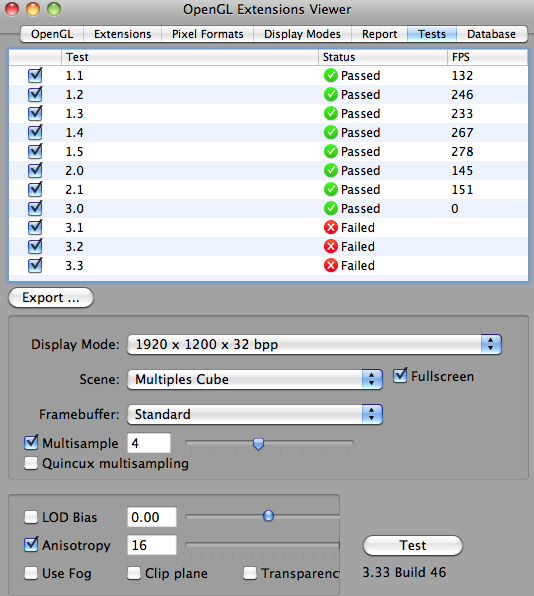The image size is (534, 596).
Task: Turn off the Multisample checkbox
Action: click(x=31, y=442)
